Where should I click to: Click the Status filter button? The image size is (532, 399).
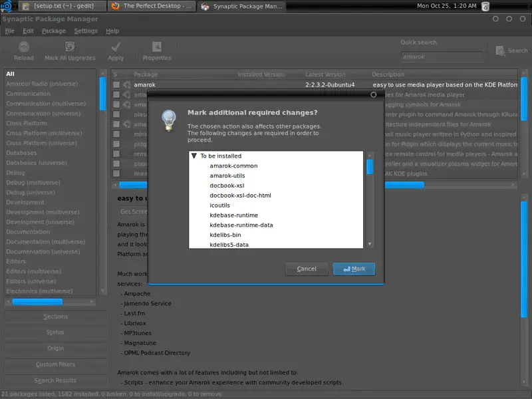(56, 332)
